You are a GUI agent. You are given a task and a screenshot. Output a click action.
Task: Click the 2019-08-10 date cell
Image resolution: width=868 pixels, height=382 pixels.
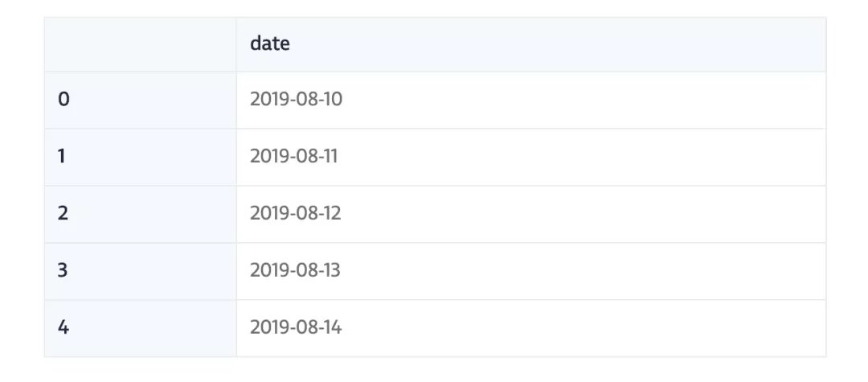[296, 100]
